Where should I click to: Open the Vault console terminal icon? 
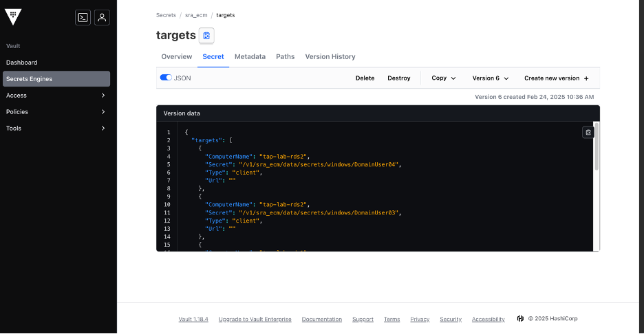[x=83, y=18]
